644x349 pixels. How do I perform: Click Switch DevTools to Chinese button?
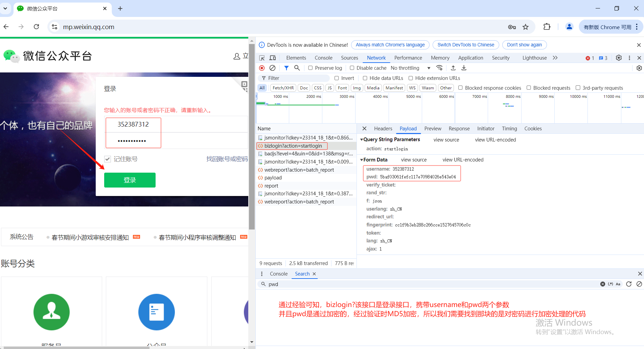point(466,45)
